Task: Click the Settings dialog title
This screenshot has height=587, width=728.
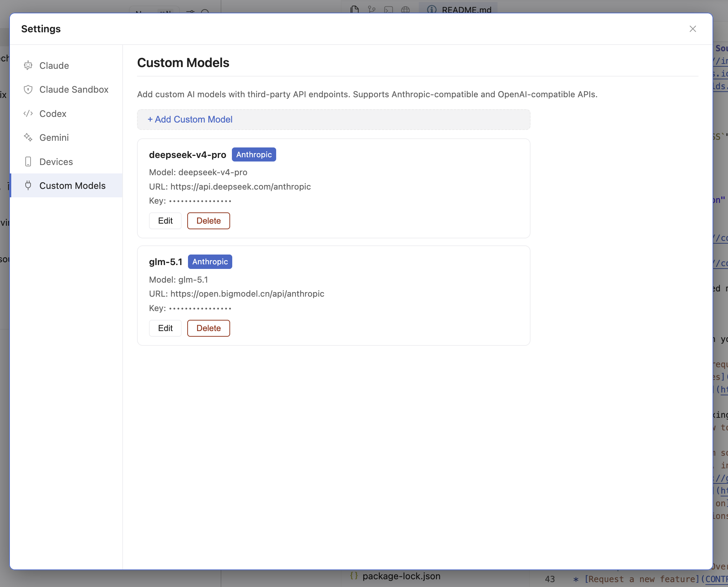Action: tap(41, 29)
